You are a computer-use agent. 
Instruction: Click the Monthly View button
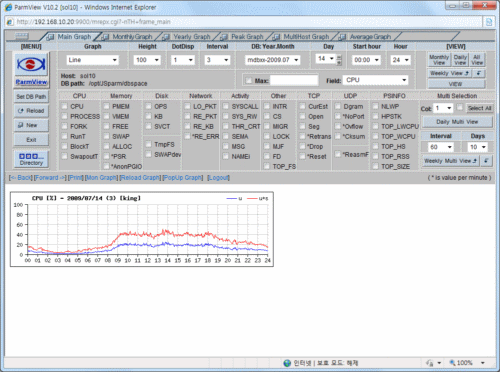pos(439,60)
